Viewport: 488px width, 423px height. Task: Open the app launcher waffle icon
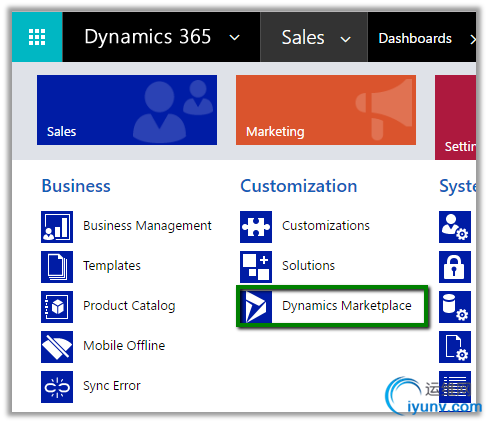(x=37, y=37)
